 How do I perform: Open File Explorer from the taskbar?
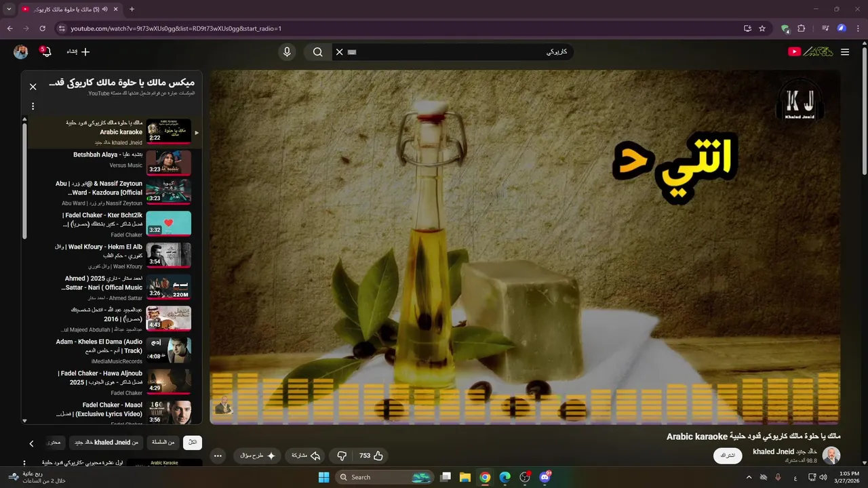tap(465, 477)
